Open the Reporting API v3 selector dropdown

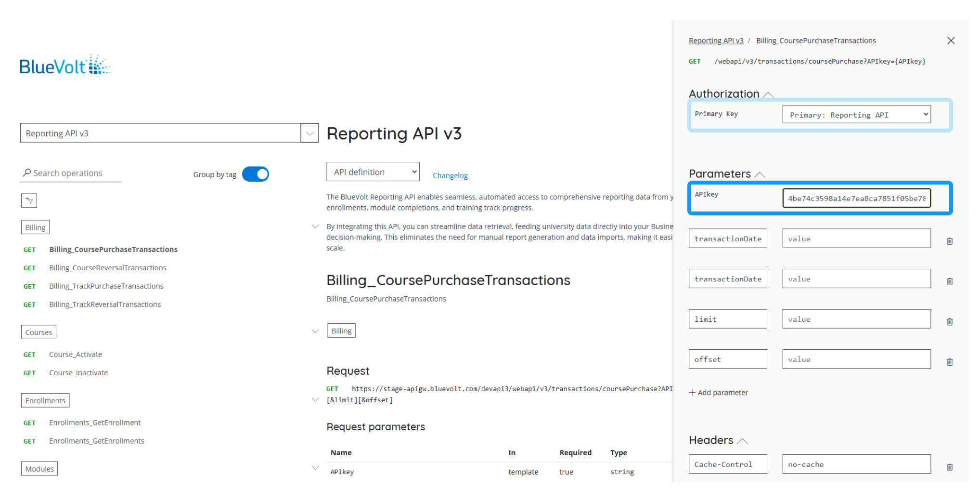309,133
